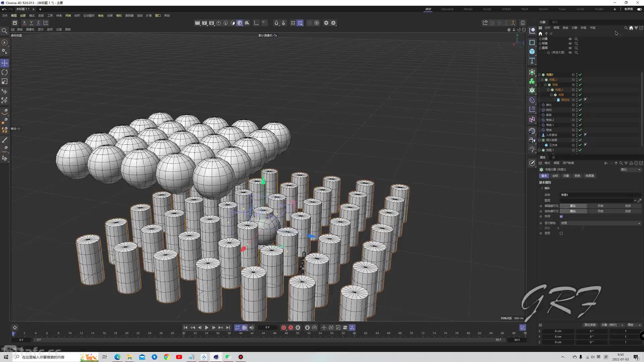The width and height of the screenshot is (644, 362).
Task: Click the grid snapping hash icon
Action: 293,23
